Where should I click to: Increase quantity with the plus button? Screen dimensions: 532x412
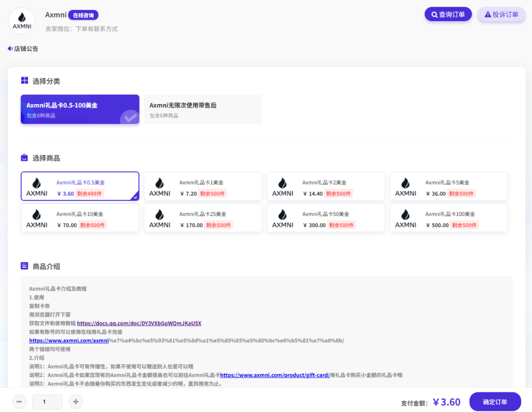point(76,402)
